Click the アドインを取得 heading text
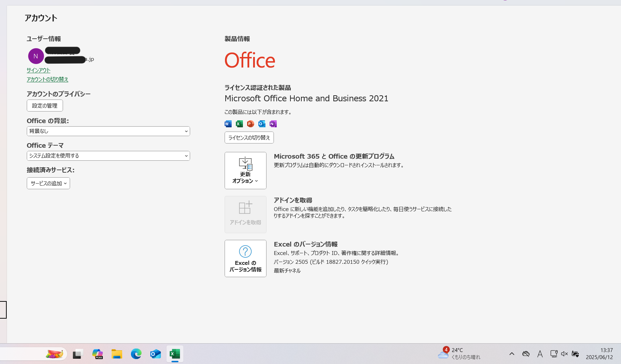The width and height of the screenshot is (621, 364). [293, 200]
